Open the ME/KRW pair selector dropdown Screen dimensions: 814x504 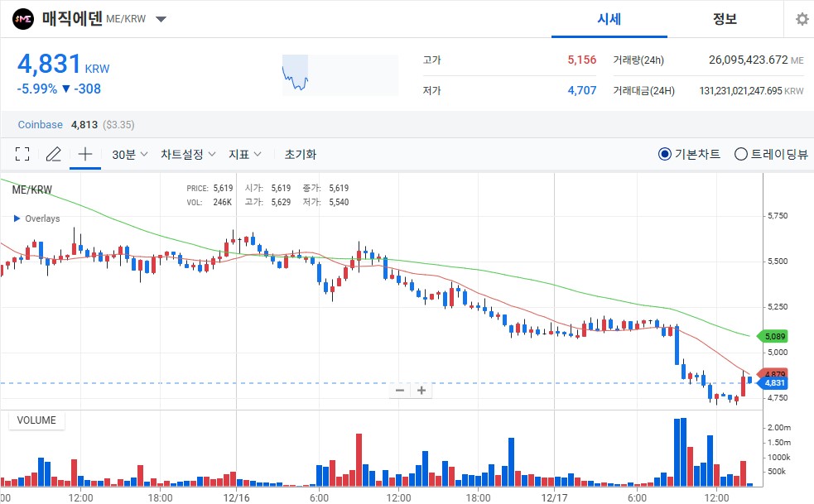tap(161, 18)
